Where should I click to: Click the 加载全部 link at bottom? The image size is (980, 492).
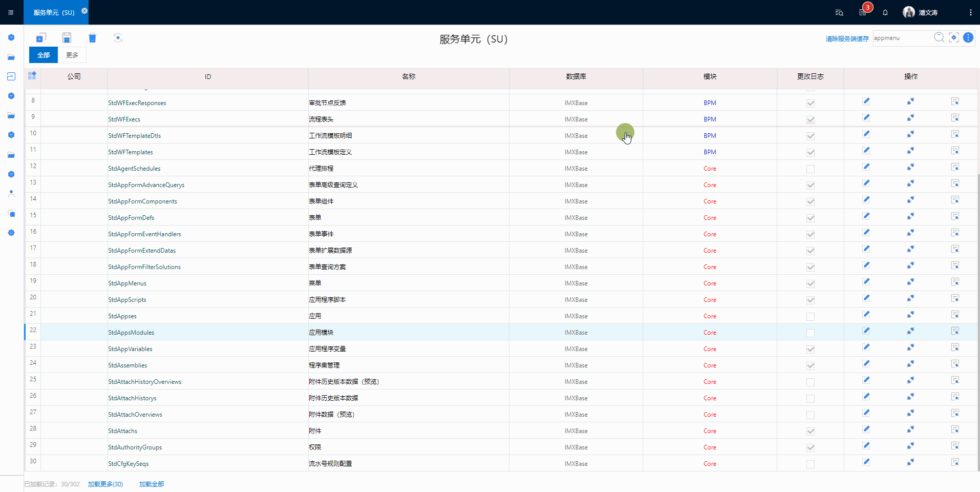tap(152, 484)
